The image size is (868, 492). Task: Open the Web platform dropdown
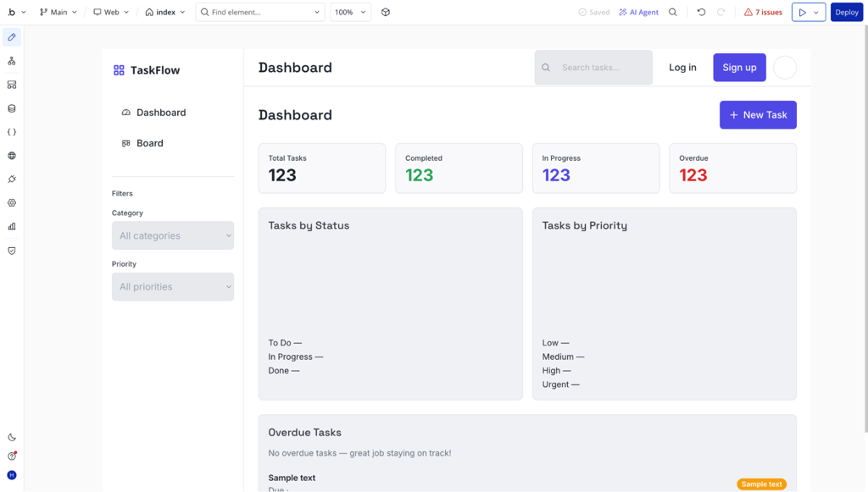(111, 12)
